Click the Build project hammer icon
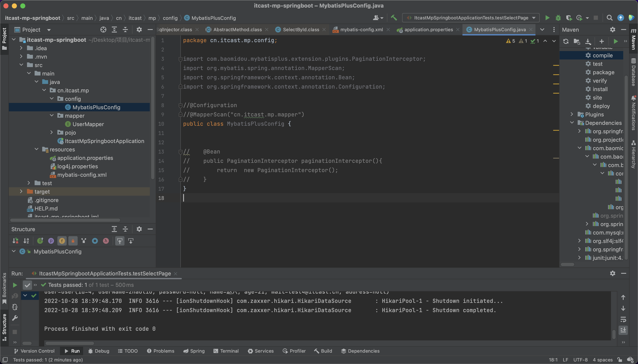This screenshot has height=364, width=638. [x=394, y=18]
